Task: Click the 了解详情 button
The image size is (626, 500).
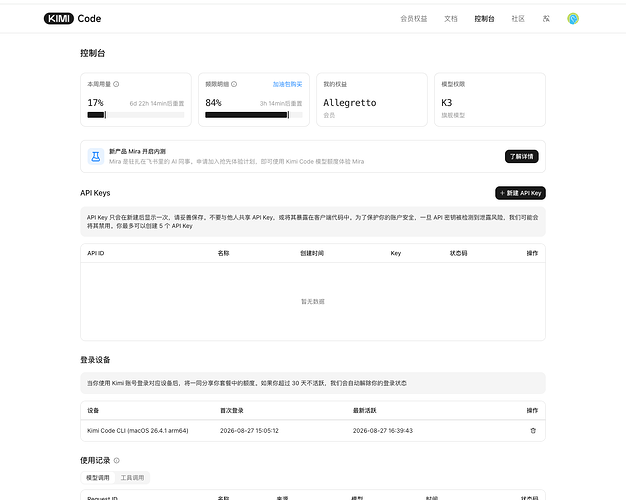Action: pyautogui.click(x=521, y=156)
